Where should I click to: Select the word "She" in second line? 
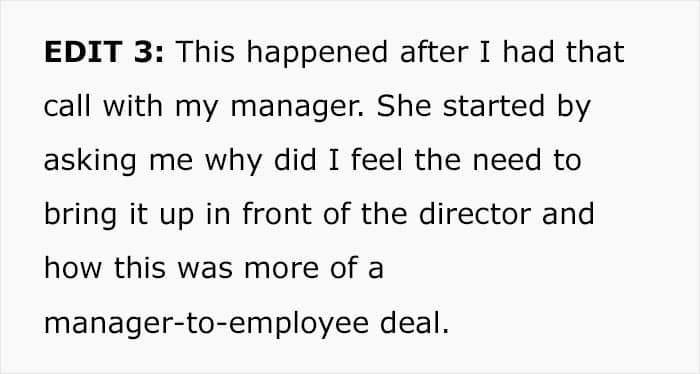tap(404, 106)
